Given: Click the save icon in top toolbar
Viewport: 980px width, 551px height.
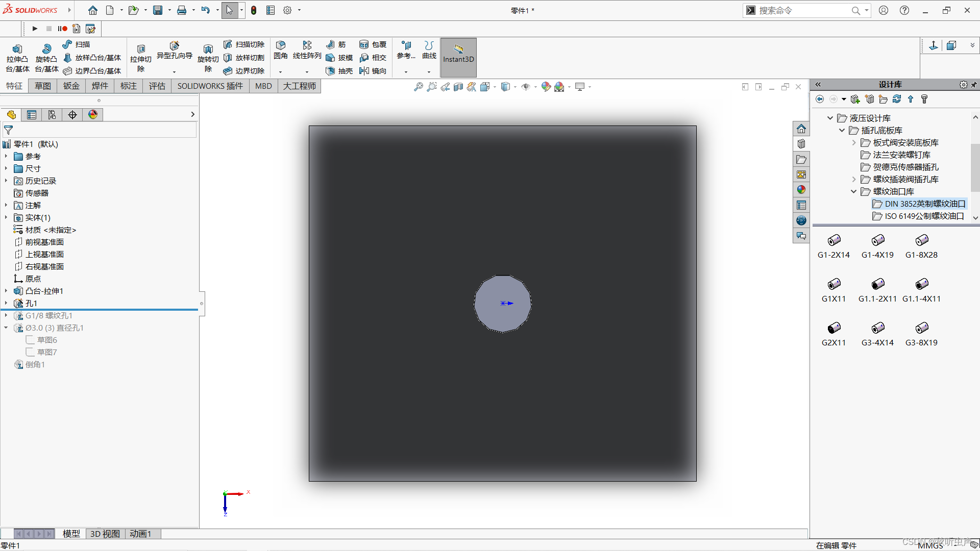Looking at the screenshot, I should click(158, 10).
